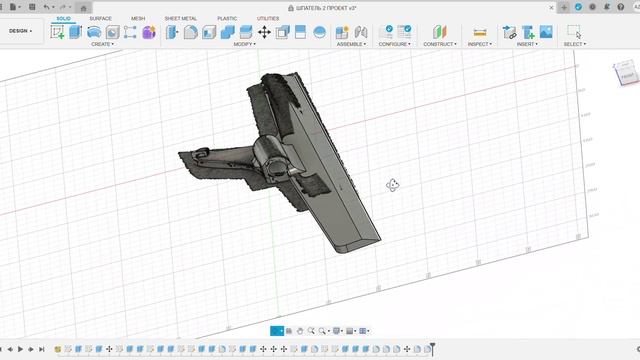The image size is (640, 360).
Task: Click the Insert Derive icon
Action: click(x=509, y=32)
